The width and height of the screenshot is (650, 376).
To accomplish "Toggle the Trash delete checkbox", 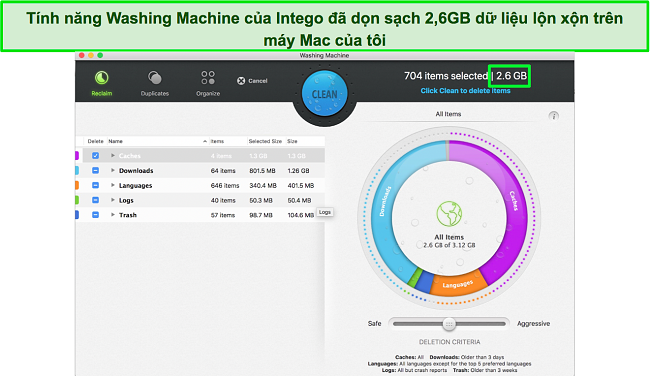I will coord(95,215).
